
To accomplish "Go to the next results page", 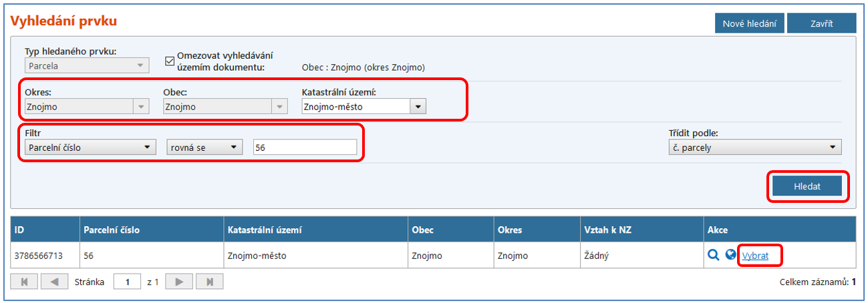I will click(x=179, y=282).
